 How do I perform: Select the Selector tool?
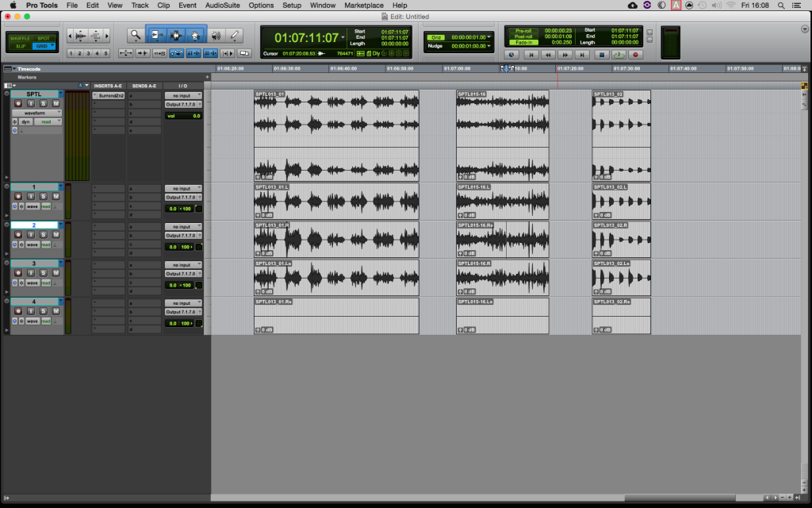click(175, 35)
